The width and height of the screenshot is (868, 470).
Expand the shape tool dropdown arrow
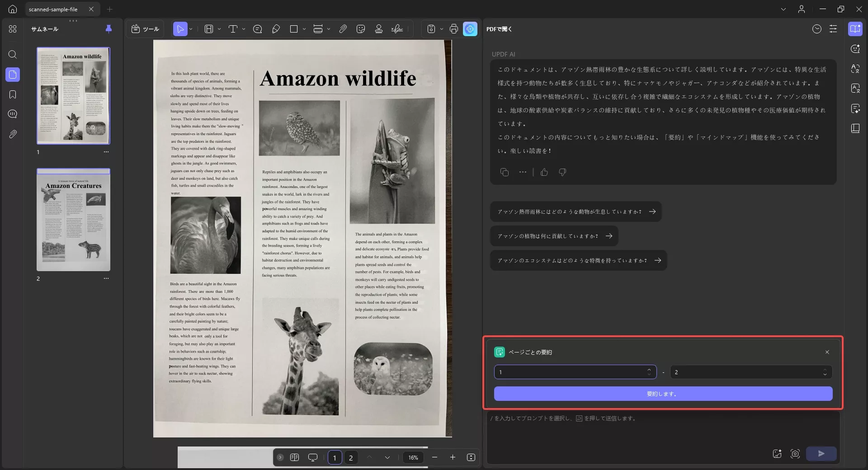pos(304,29)
